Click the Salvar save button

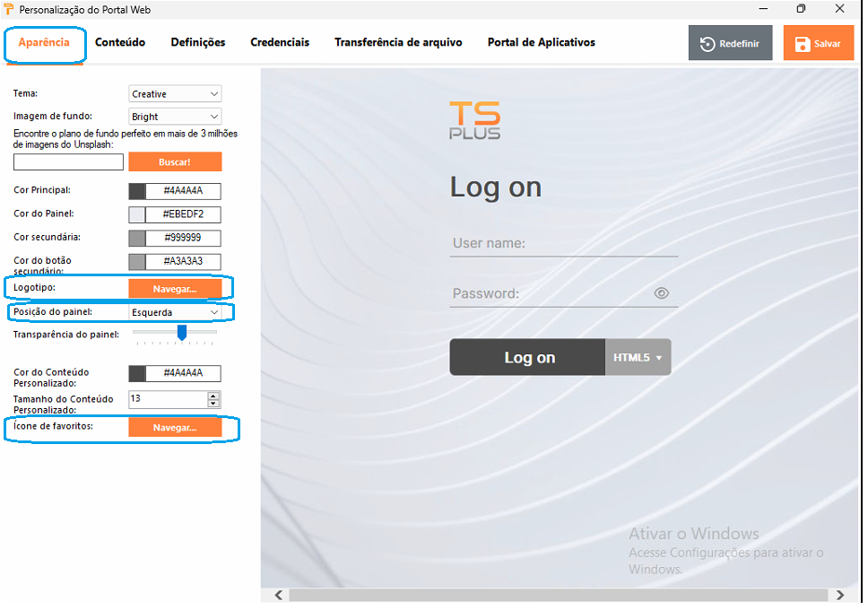coord(818,44)
